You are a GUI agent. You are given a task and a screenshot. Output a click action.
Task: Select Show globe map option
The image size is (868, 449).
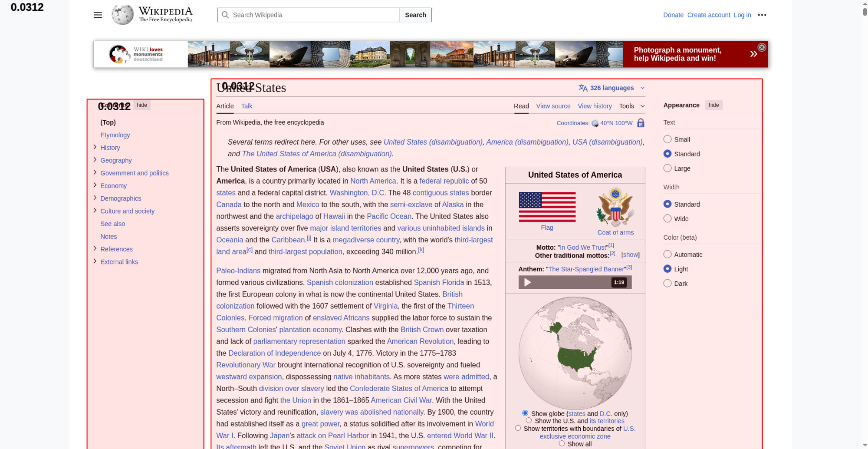tap(525, 413)
